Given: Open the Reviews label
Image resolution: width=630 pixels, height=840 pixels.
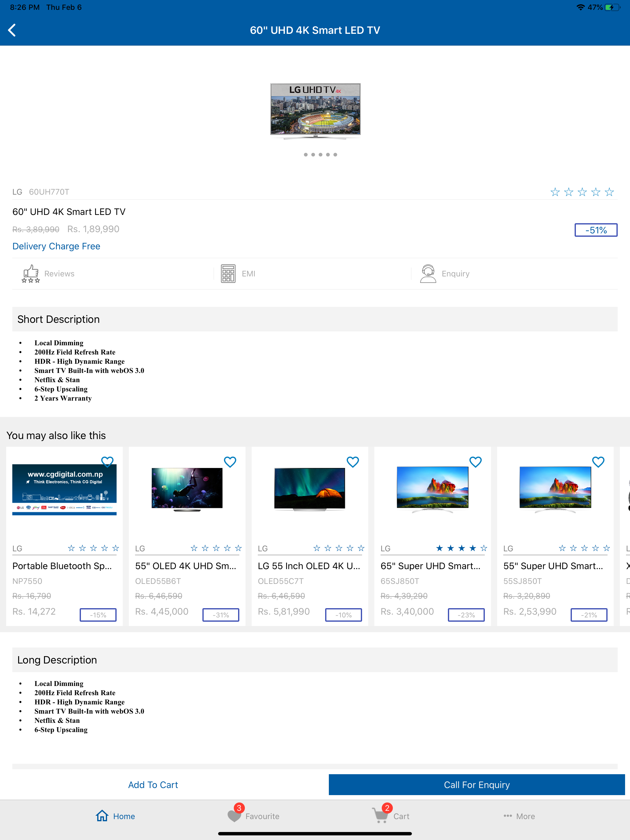Looking at the screenshot, I should [x=59, y=274].
